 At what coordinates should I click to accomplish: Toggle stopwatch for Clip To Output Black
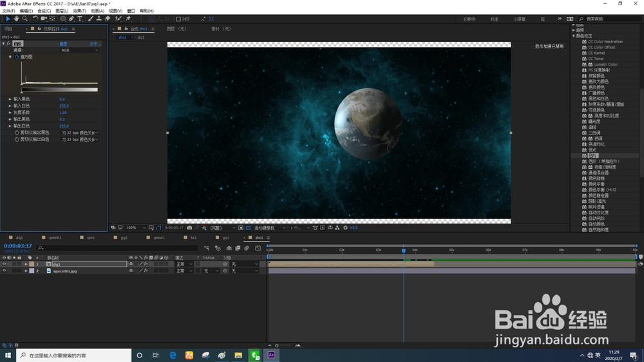17,133
